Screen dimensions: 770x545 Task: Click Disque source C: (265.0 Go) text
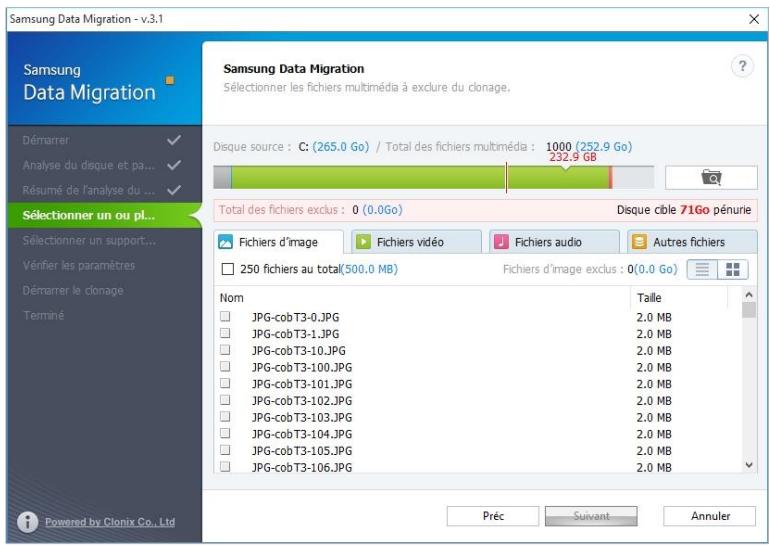click(x=291, y=147)
